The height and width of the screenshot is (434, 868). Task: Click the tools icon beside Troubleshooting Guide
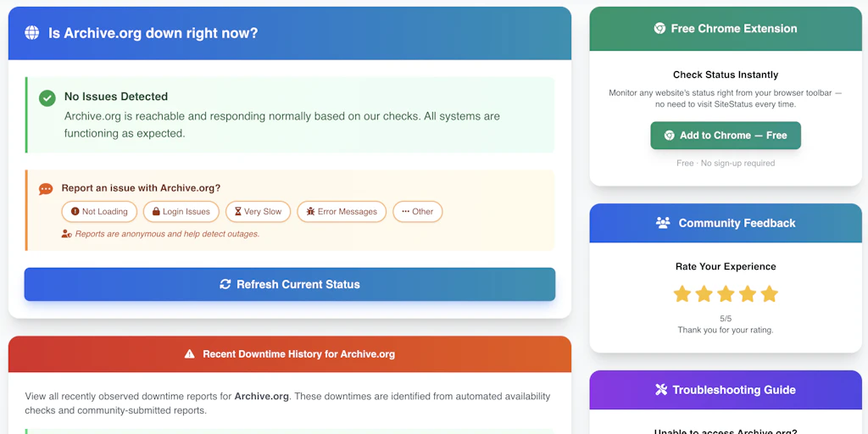661,390
